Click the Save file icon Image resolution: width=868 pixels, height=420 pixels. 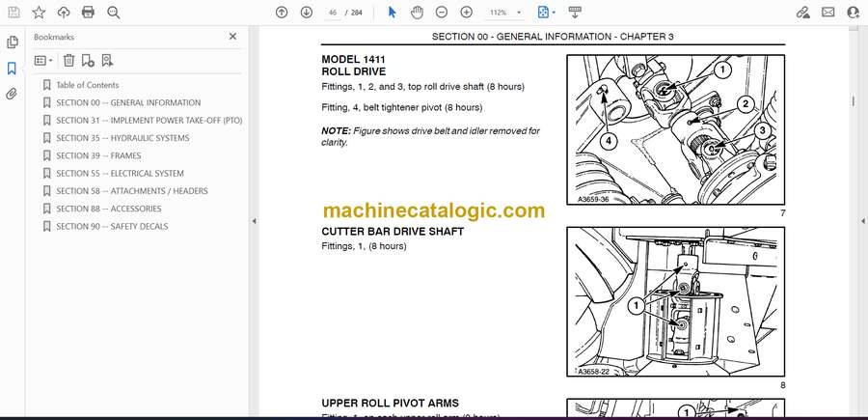pyautogui.click(x=14, y=13)
